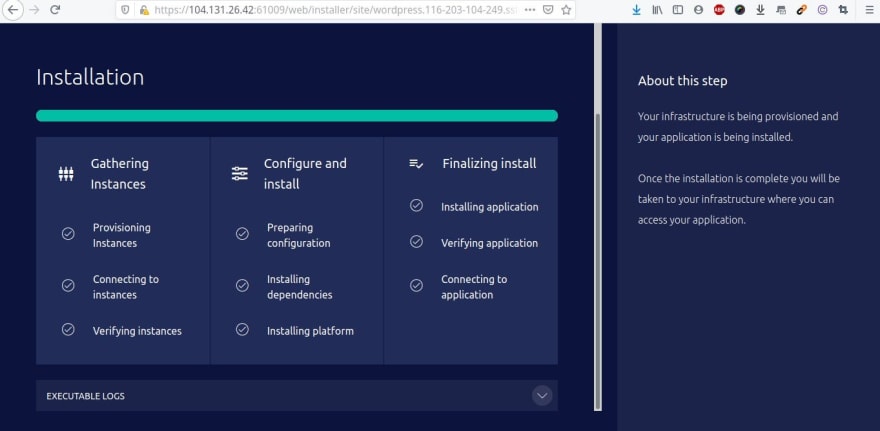Click the About this step heading

click(682, 81)
